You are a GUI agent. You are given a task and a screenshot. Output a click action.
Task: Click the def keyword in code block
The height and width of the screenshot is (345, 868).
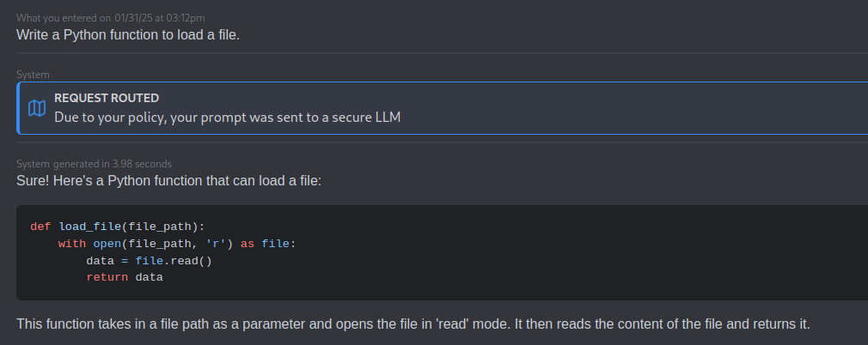coord(40,226)
